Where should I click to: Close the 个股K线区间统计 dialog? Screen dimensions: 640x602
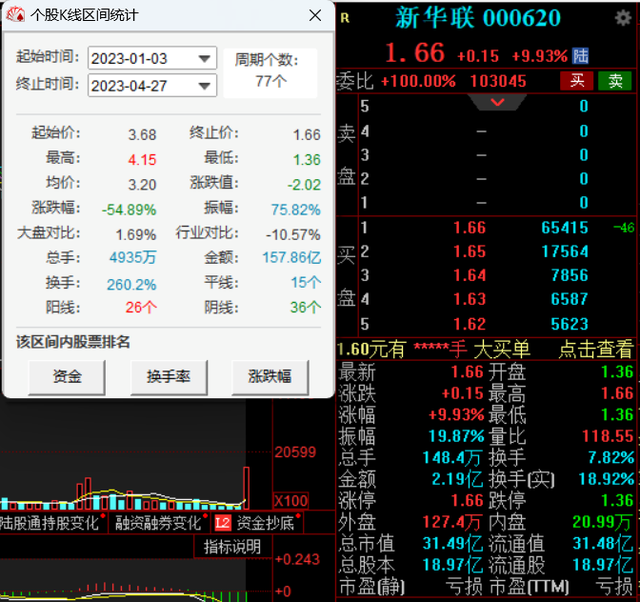point(315,16)
